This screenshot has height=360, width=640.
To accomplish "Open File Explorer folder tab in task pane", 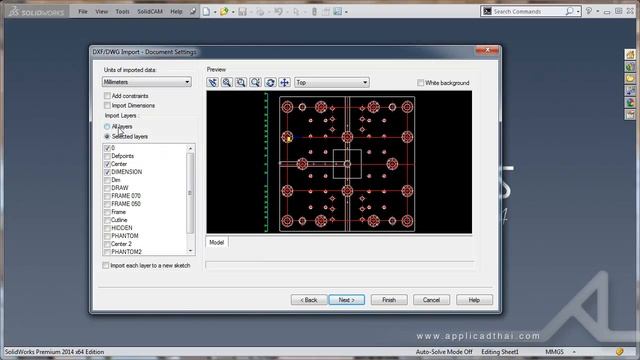I will (630, 78).
